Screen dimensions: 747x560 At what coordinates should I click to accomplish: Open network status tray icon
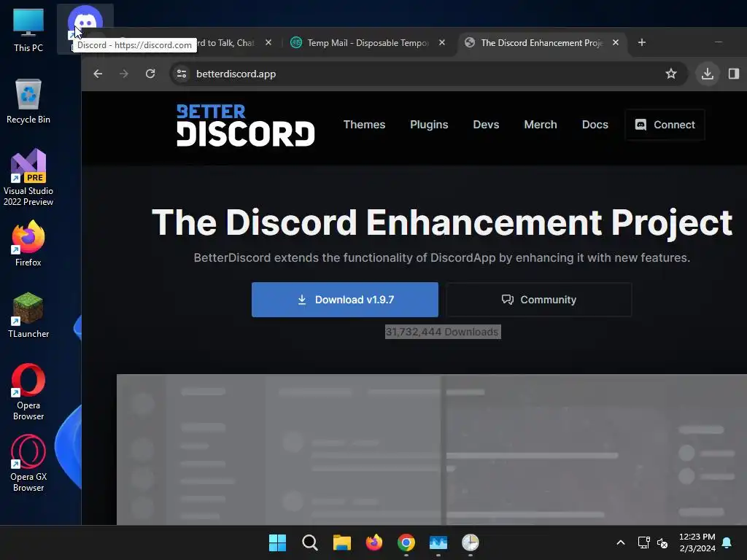click(x=643, y=542)
